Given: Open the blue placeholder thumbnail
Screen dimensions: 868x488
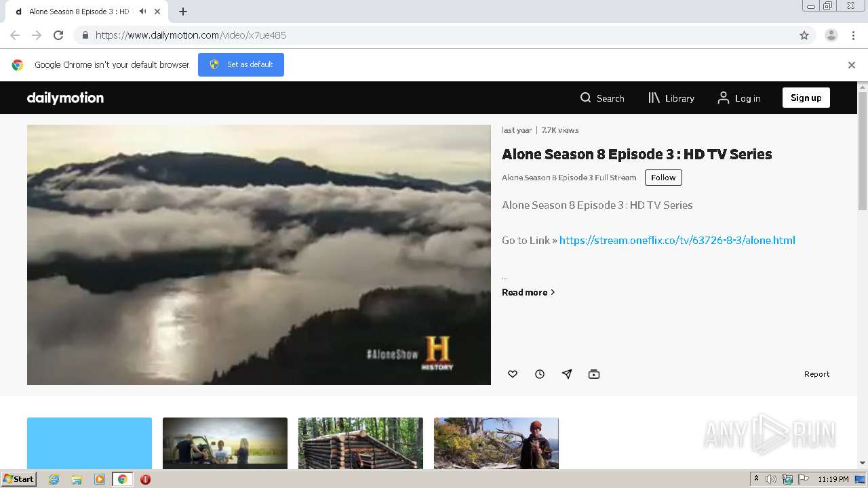Looking at the screenshot, I should [90, 443].
